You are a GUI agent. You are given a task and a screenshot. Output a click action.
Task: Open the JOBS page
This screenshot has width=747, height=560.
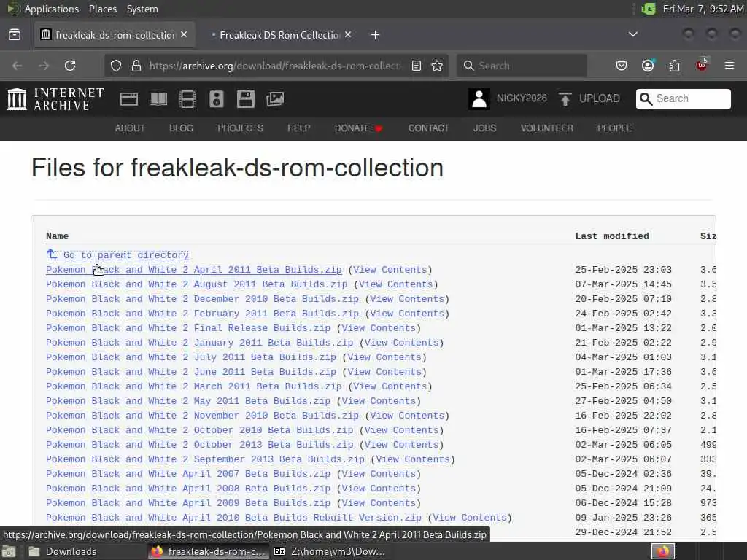484,128
